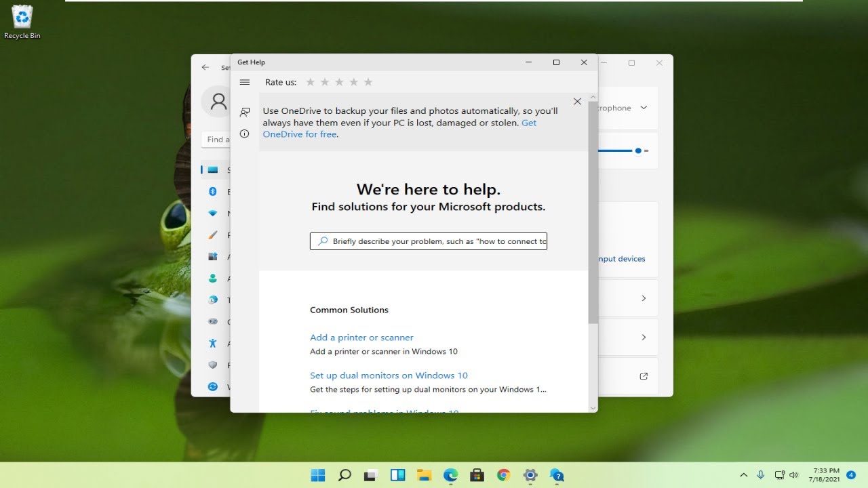This screenshot has width=868, height=488.
Task: Open the Recycle Bin on desktop
Action: tap(22, 22)
